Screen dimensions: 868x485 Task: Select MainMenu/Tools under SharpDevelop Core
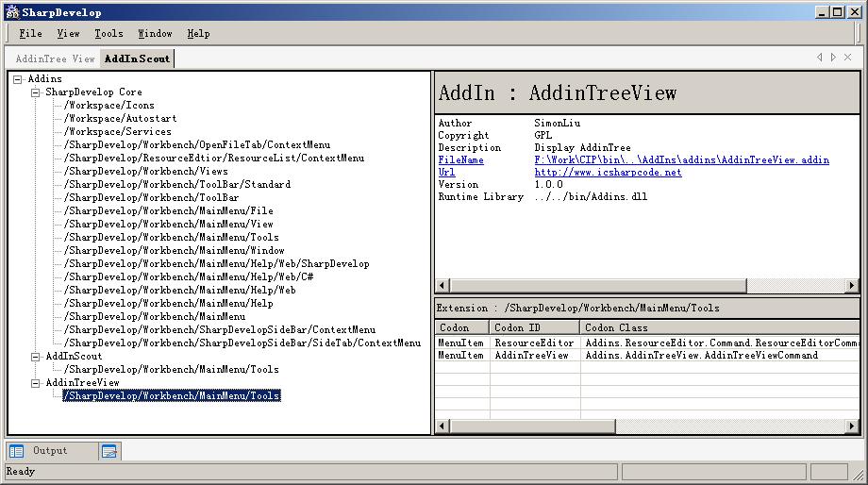coord(171,238)
